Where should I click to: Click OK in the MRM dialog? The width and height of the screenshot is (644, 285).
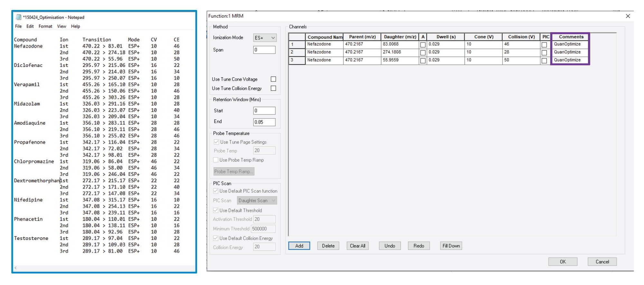click(x=563, y=262)
